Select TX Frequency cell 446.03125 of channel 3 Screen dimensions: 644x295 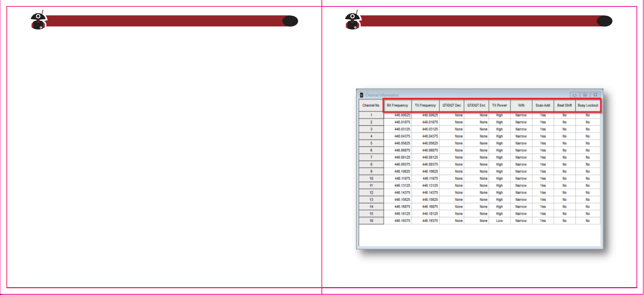[x=425, y=129]
